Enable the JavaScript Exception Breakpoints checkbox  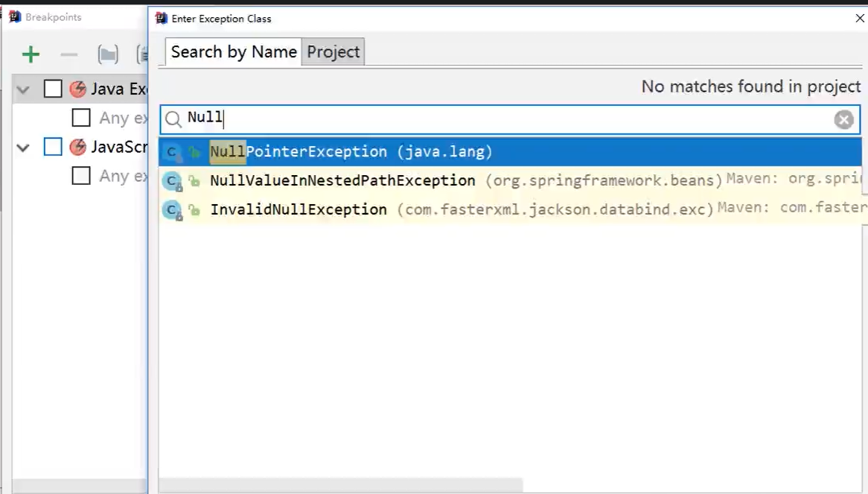point(52,147)
